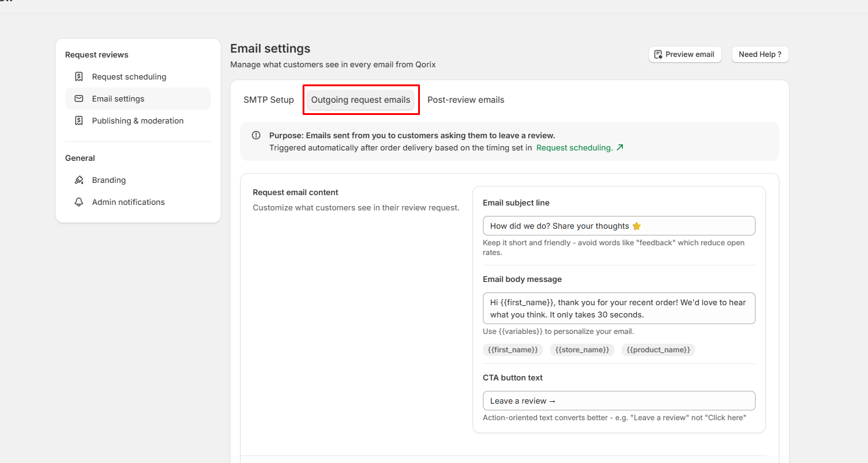Select Email settings in sidebar

point(138,98)
